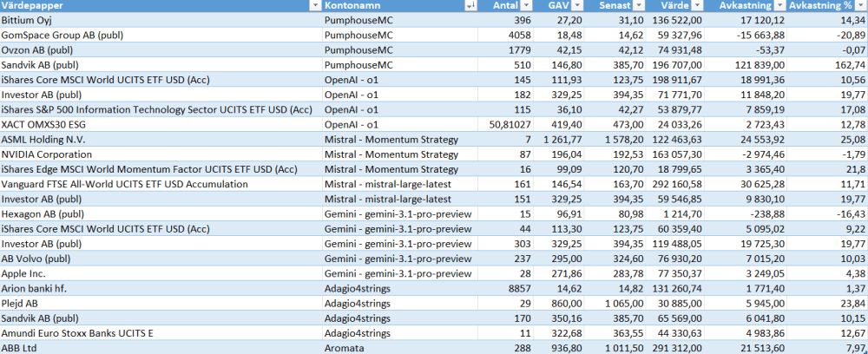Select the GAV value 1 261,77
The height and width of the screenshot is (354, 868).
pos(559,140)
